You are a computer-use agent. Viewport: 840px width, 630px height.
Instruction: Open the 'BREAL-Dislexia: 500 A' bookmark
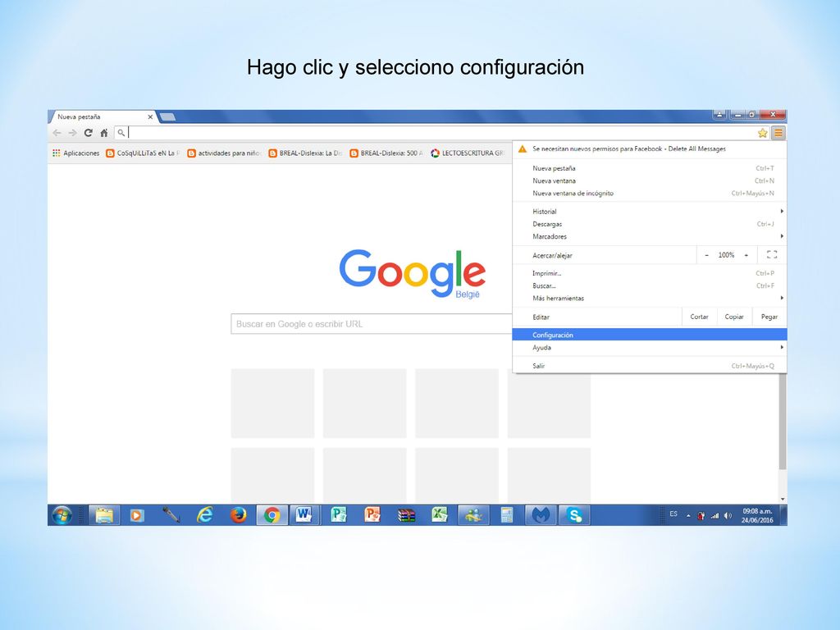pyautogui.click(x=386, y=153)
